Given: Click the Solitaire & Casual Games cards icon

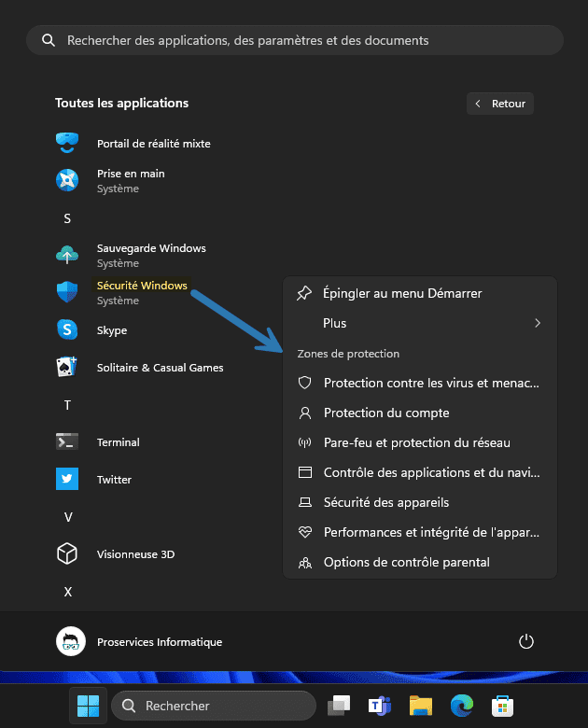Looking at the screenshot, I should point(67,367).
